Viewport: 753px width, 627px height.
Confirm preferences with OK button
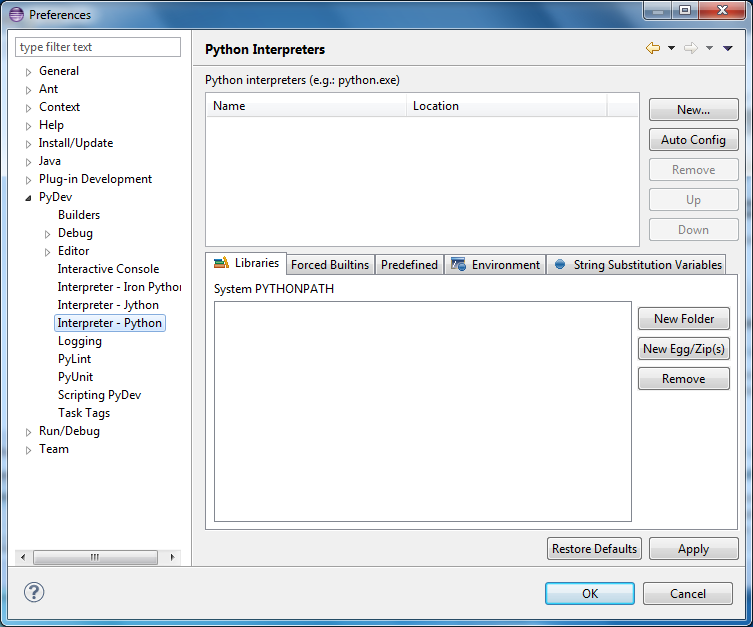coord(590,594)
